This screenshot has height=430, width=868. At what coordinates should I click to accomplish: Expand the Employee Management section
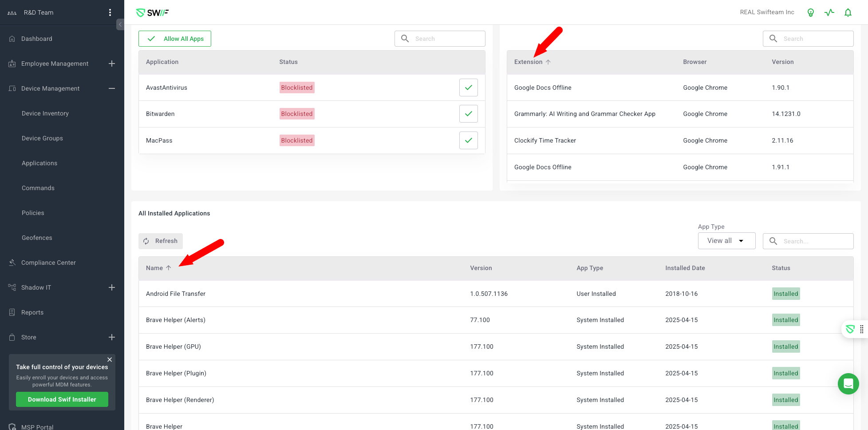112,64
